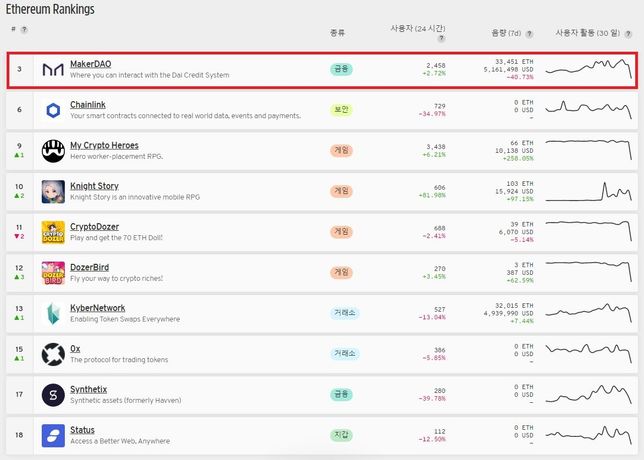Image resolution: width=644 pixels, height=460 pixels.
Task: Open the MakerDAO dapp link
Action: [90, 64]
